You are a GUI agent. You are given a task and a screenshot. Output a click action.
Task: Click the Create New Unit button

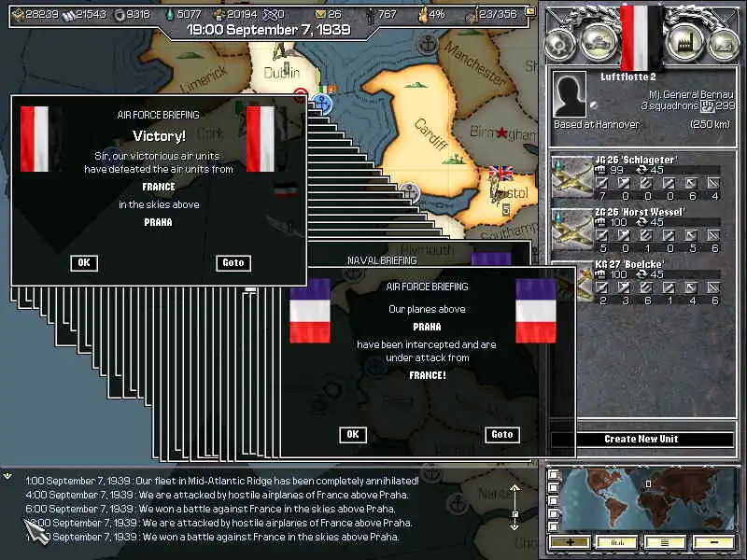pyautogui.click(x=641, y=439)
